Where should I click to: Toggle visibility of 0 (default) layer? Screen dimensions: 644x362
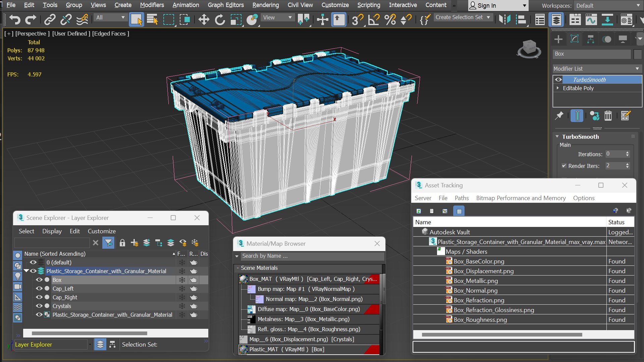pyautogui.click(x=33, y=262)
